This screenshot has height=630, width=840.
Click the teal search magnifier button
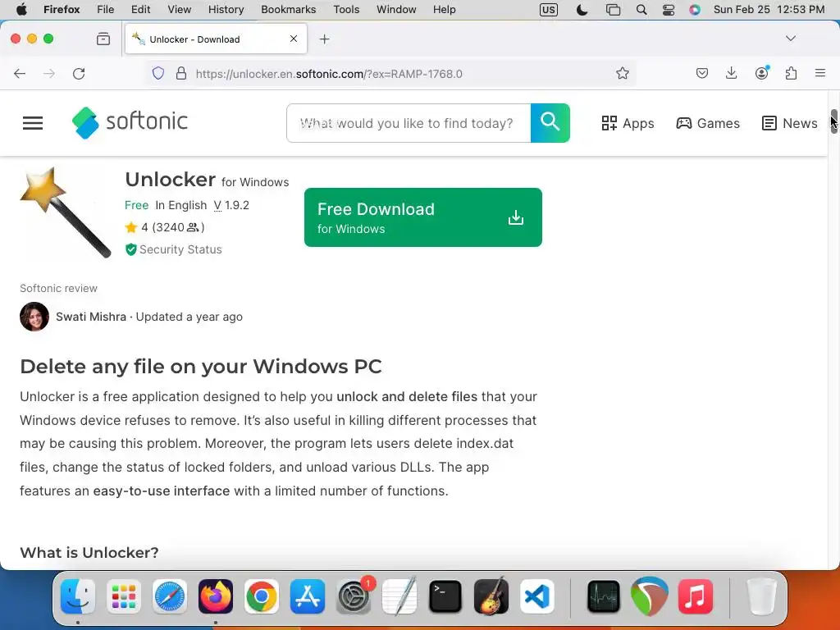(x=550, y=123)
